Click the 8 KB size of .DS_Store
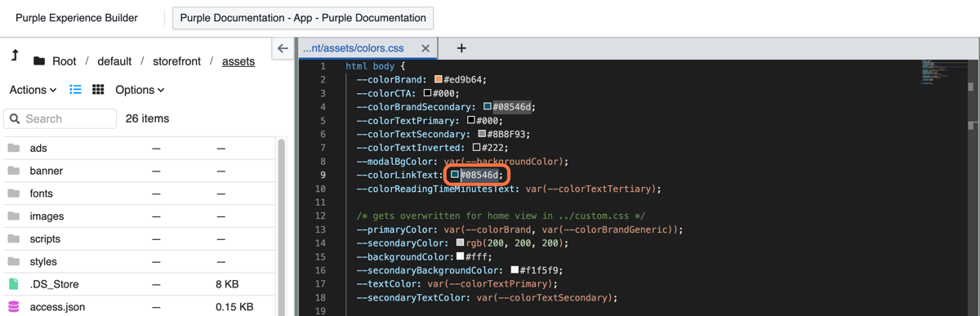Image resolution: width=980 pixels, height=316 pixels. [x=227, y=284]
